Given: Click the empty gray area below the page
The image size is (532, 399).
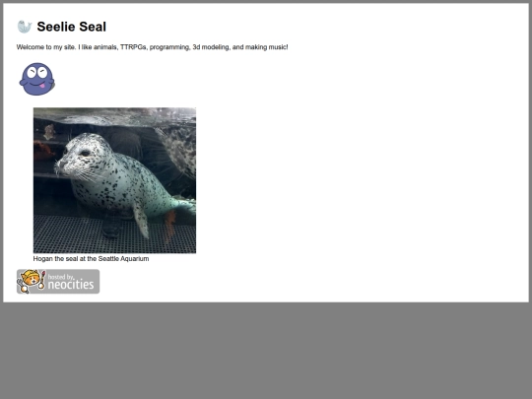Looking at the screenshot, I should click(x=266, y=351).
